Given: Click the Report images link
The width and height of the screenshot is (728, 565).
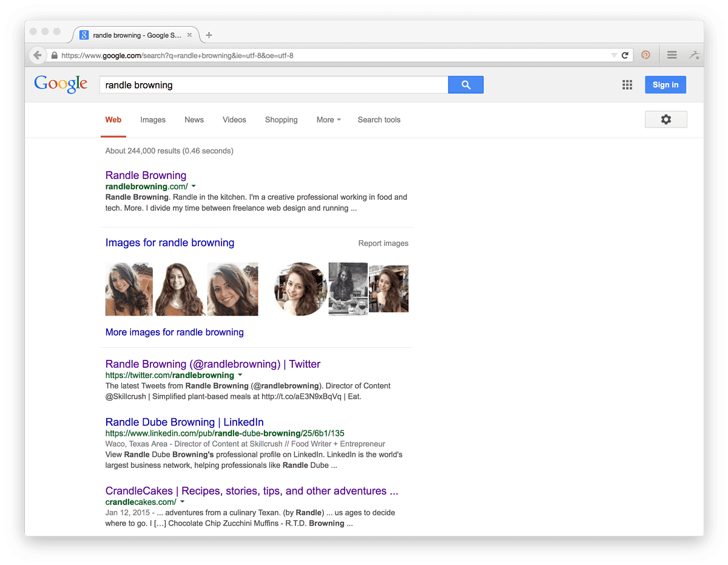Looking at the screenshot, I should pyautogui.click(x=383, y=243).
